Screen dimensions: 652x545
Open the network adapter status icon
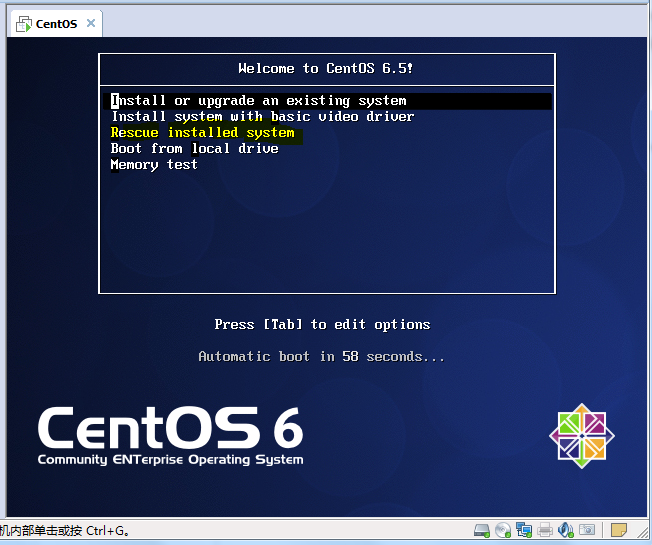point(524,530)
